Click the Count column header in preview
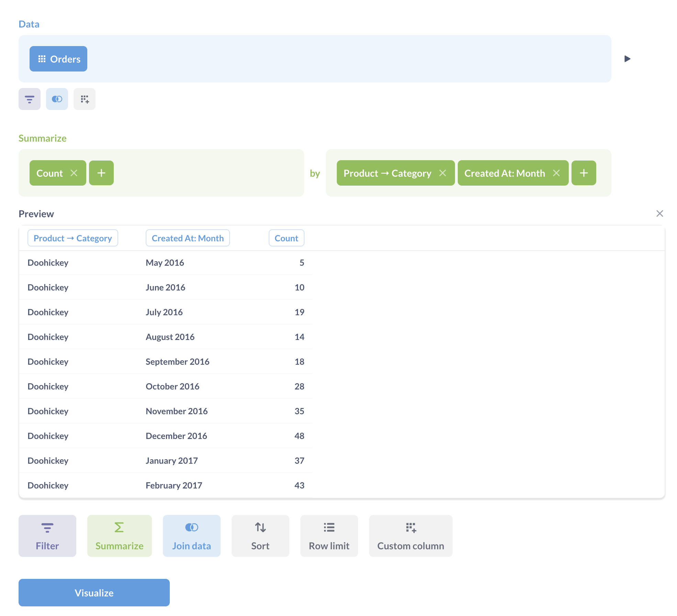Screen dimensions: 677x616 coord(286,238)
